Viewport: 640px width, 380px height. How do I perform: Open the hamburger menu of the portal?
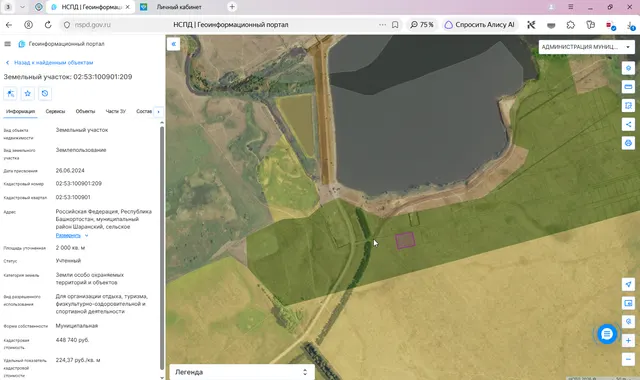(7, 44)
